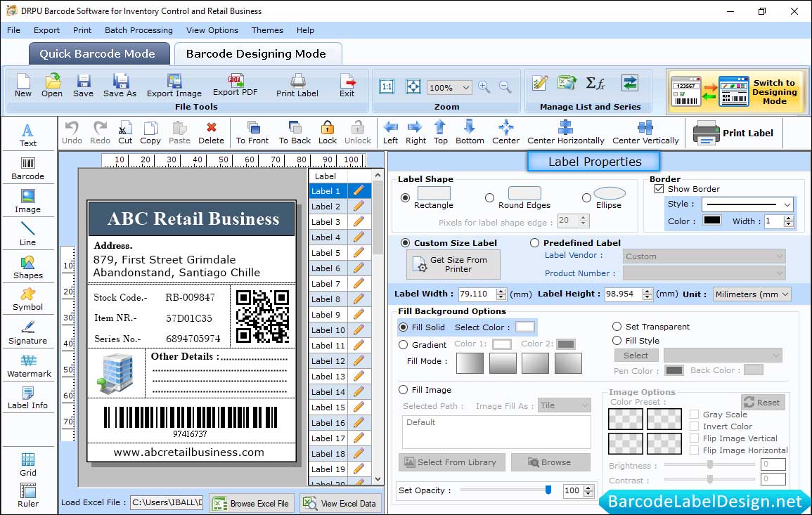Click the Open file icon
812x515 pixels.
pyautogui.click(x=52, y=86)
